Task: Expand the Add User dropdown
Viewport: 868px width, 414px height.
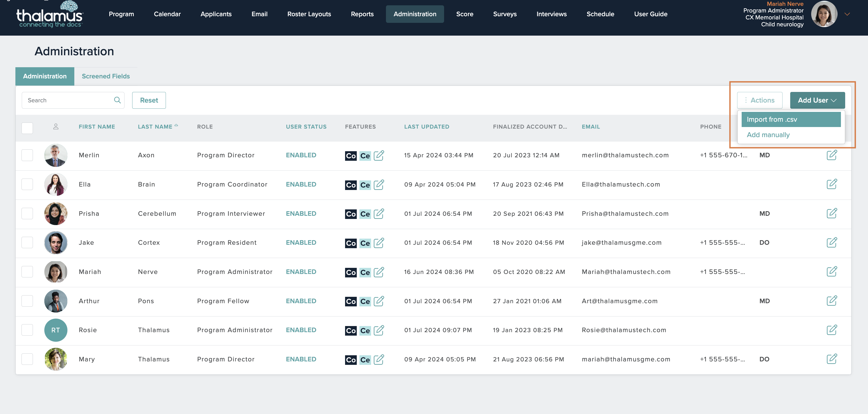Action: (817, 100)
